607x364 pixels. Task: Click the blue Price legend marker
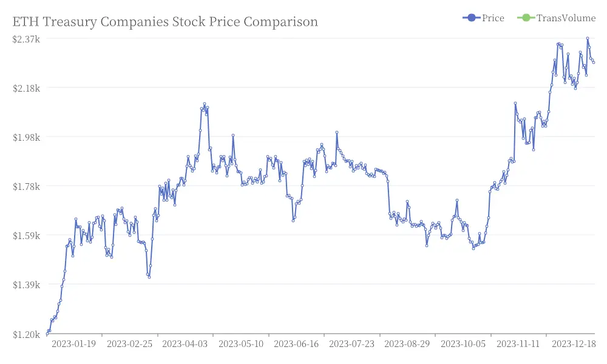click(x=471, y=18)
